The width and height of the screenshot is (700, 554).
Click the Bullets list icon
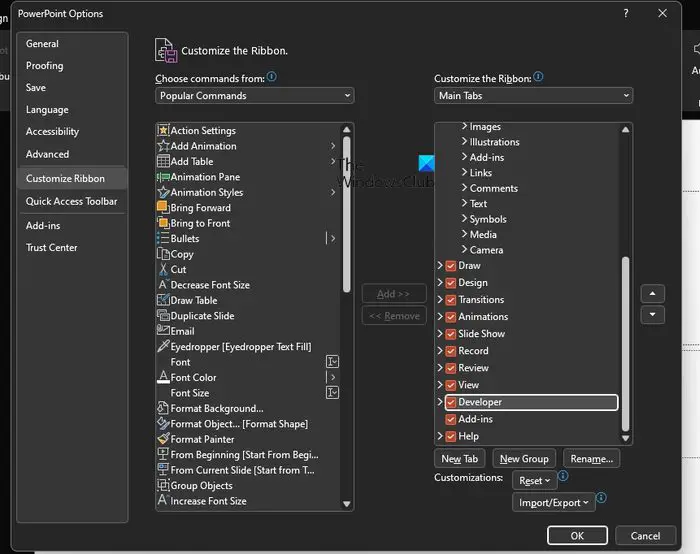[x=163, y=238]
